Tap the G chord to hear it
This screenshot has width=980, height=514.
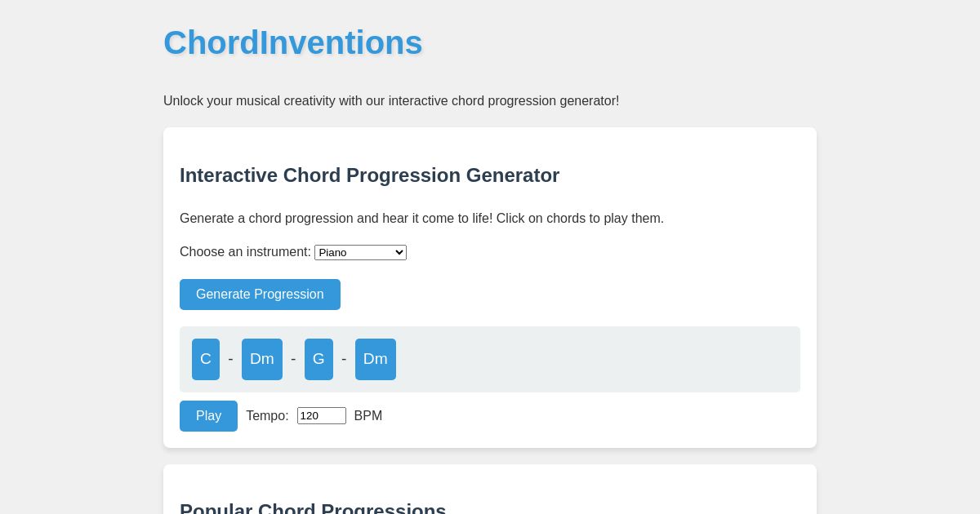318,359
